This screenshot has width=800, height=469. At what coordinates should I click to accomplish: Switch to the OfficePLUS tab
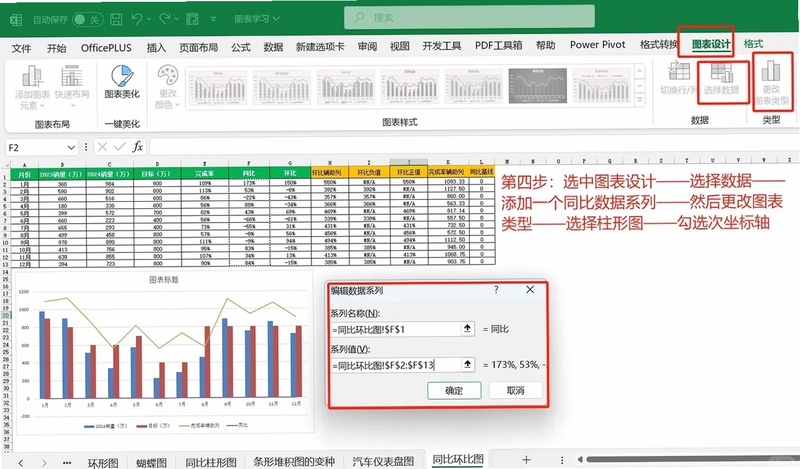point(106,48)
